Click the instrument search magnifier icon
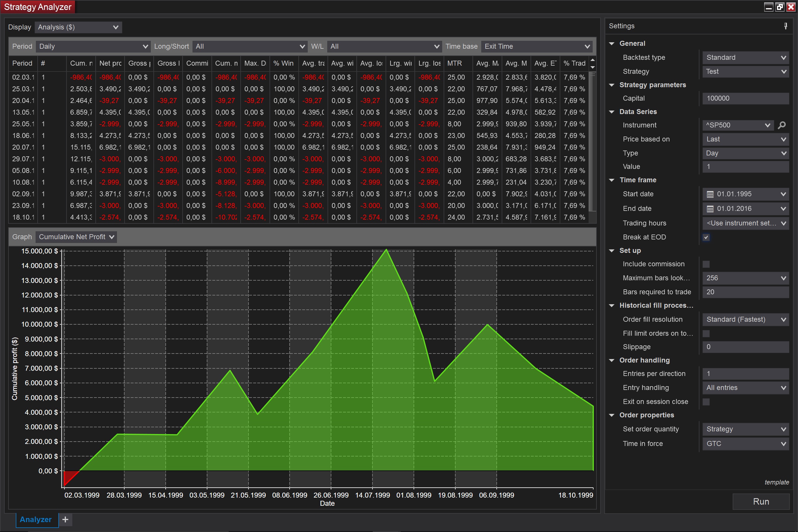Viewport: 798px width, 532px height. [x=781, y=125]
